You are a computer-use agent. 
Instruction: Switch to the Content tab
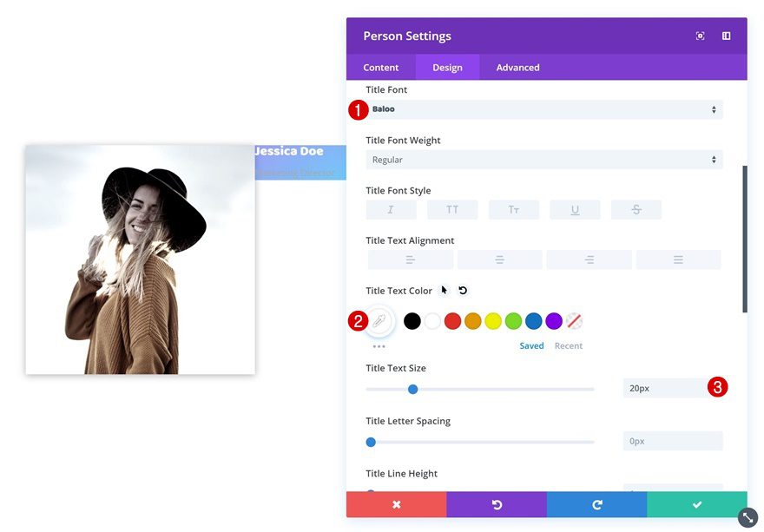tap(380, 67)
